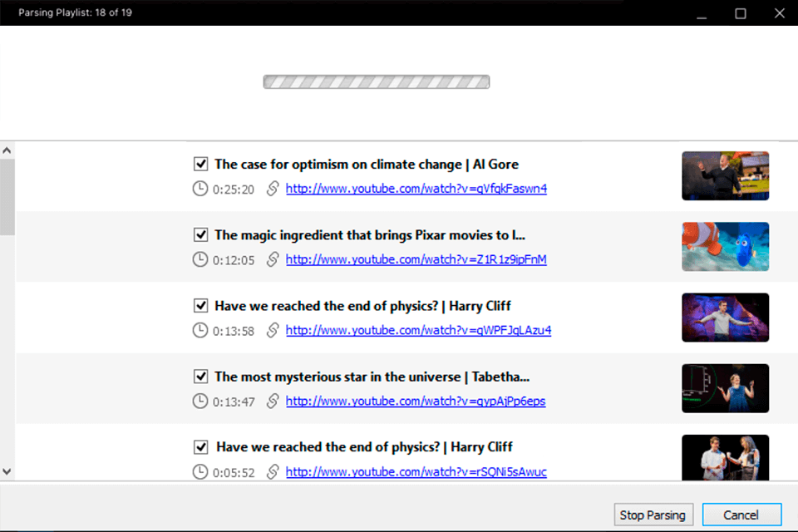This screenshot has width=798, height=532.
Task: Cancel the playlist parsing dialog
Action: coord(741,515)
